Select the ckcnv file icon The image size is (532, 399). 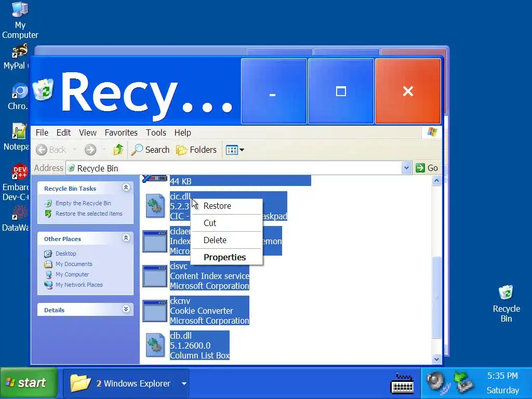(x=155, y=311)
